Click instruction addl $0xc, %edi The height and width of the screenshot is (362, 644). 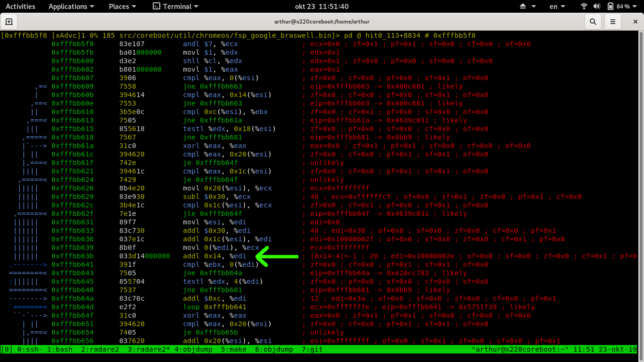[x=215, y=298]
